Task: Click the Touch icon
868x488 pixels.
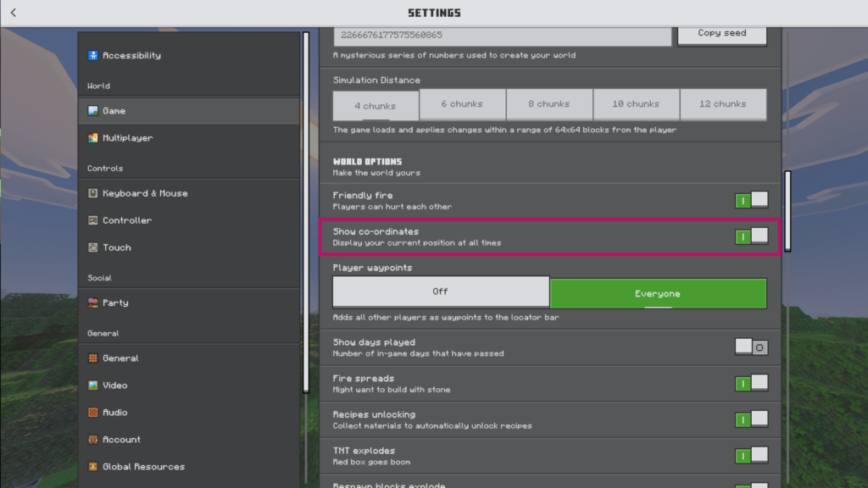Action: click(x=93, y=247)
